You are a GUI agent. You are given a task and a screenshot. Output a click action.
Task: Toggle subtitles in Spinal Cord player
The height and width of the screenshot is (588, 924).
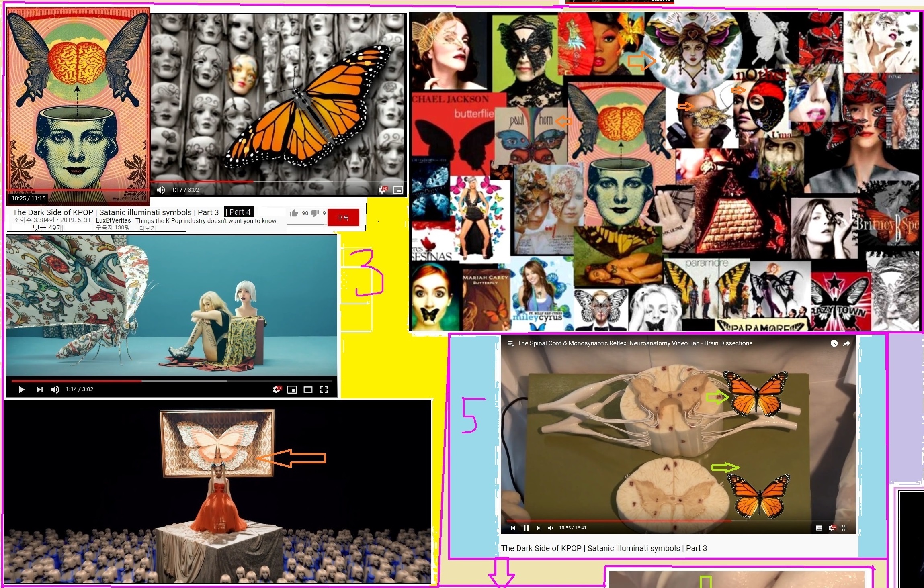coord(819,528)
